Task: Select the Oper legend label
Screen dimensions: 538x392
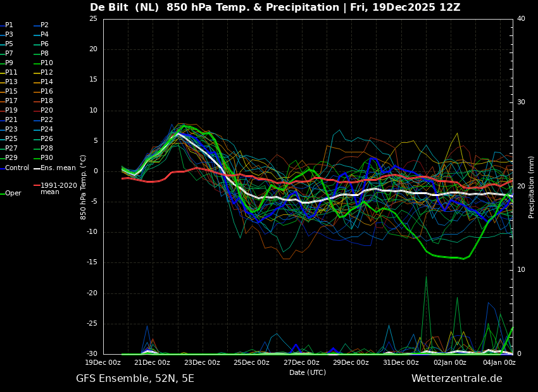Action: pos(13,193)
